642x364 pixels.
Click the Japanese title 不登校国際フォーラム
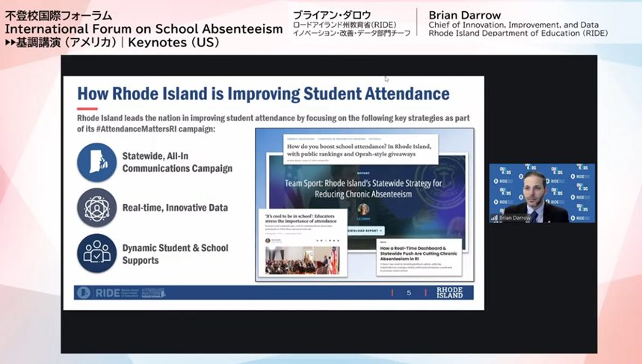(x=58, y=16)
